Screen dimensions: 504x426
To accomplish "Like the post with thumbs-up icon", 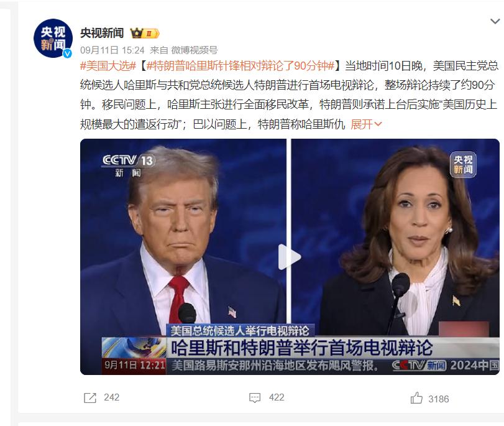I will (x=416, y=398).
